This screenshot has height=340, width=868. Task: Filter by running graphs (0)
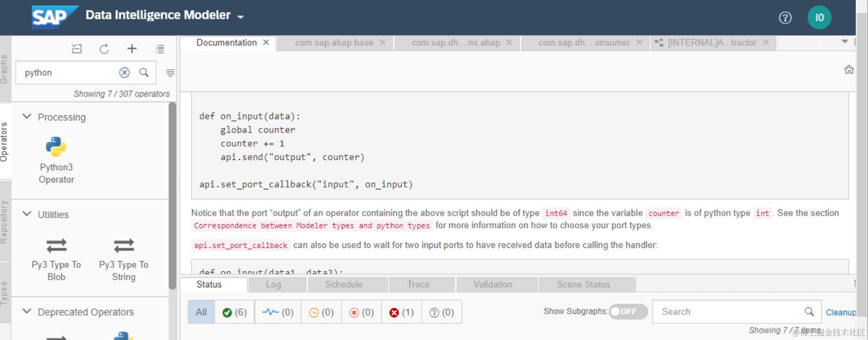(278, 312)
